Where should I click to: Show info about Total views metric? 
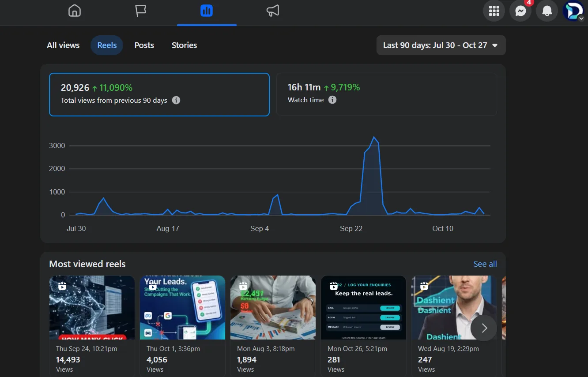(176, 100)
